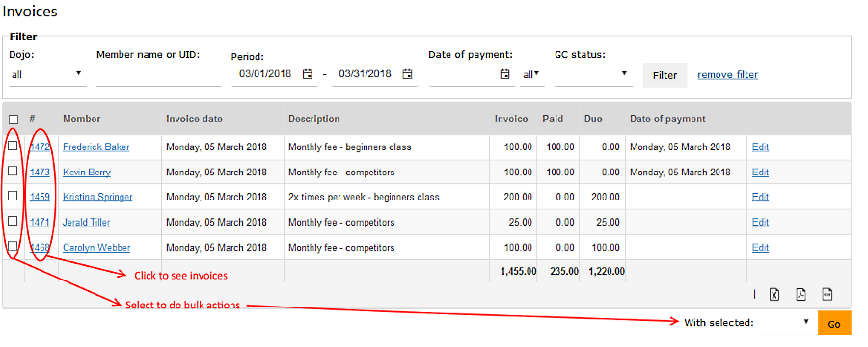Click the 200.00 due amount for Kristina Springer

pos(605,197)
